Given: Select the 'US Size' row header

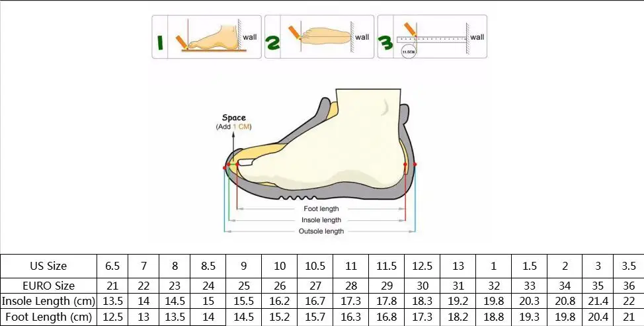Looking at the screenshot, I should coord(48,266).
